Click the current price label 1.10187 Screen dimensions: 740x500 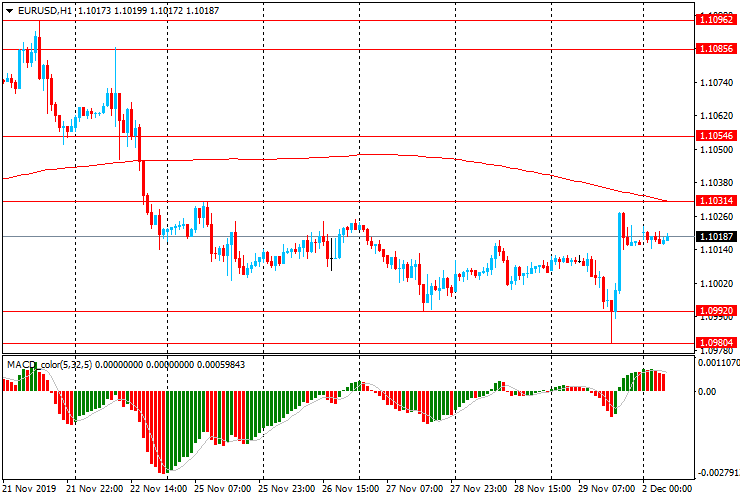[x=716, y=237]
